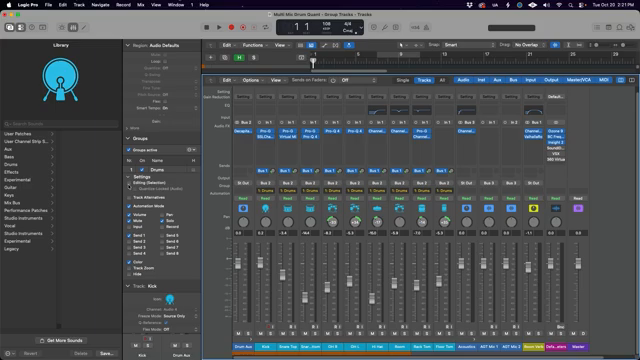Toggle the Groups active checkbox
The width and height of the screenshot is (640, 360).
129,150
